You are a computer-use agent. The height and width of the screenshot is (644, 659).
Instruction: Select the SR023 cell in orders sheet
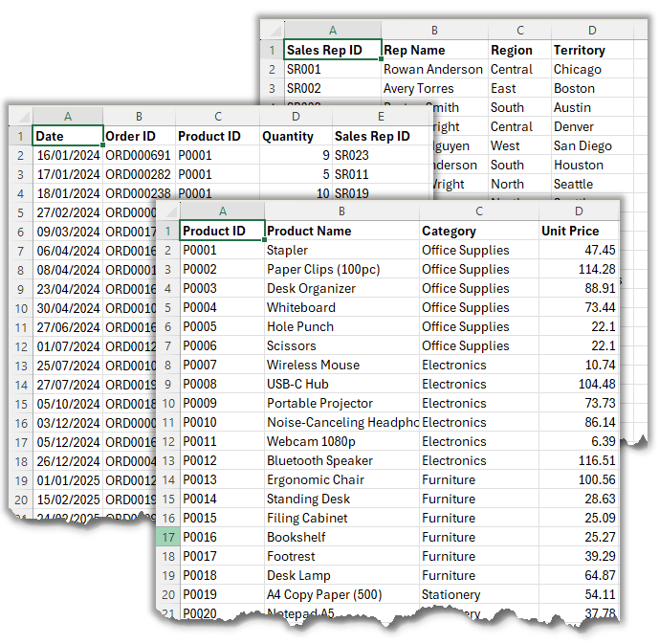click(381, 155)
